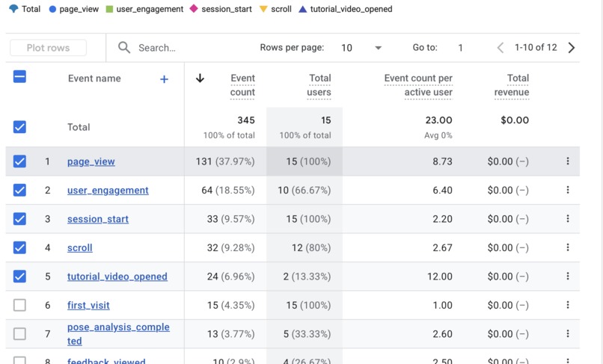Open the user_engagement row options menu

click(x=568, y=190)
